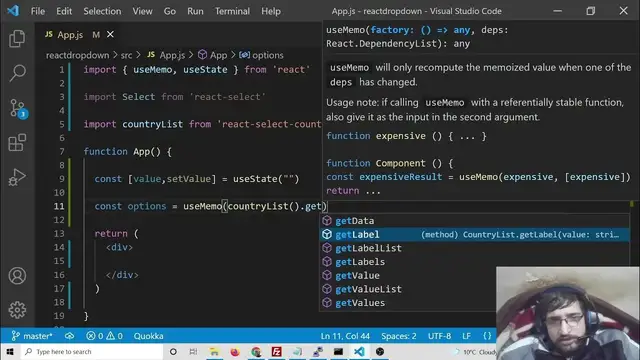Open Source Control view with badge
Image resolution: width=640 pixels, height=360 pixels.
(x=18, y=109)
